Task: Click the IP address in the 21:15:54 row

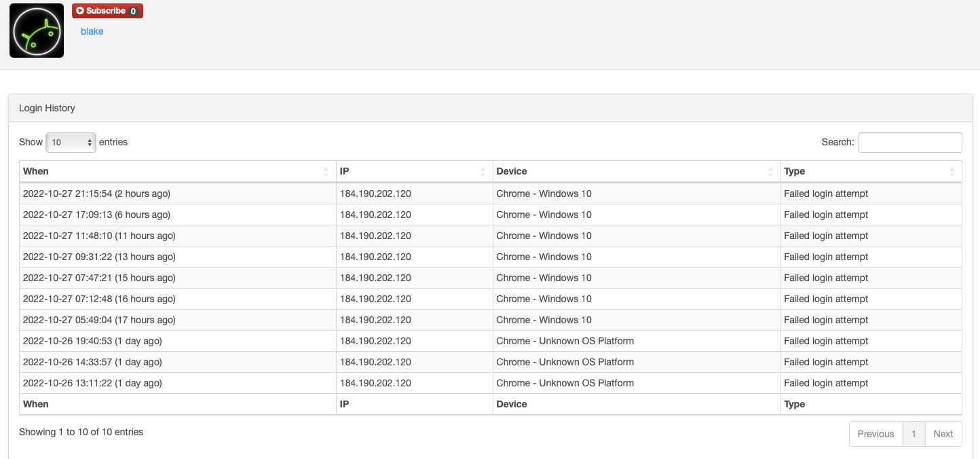Action: 375,194
